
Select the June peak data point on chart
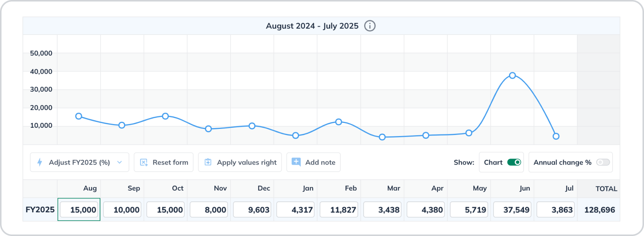coord(512,76)
